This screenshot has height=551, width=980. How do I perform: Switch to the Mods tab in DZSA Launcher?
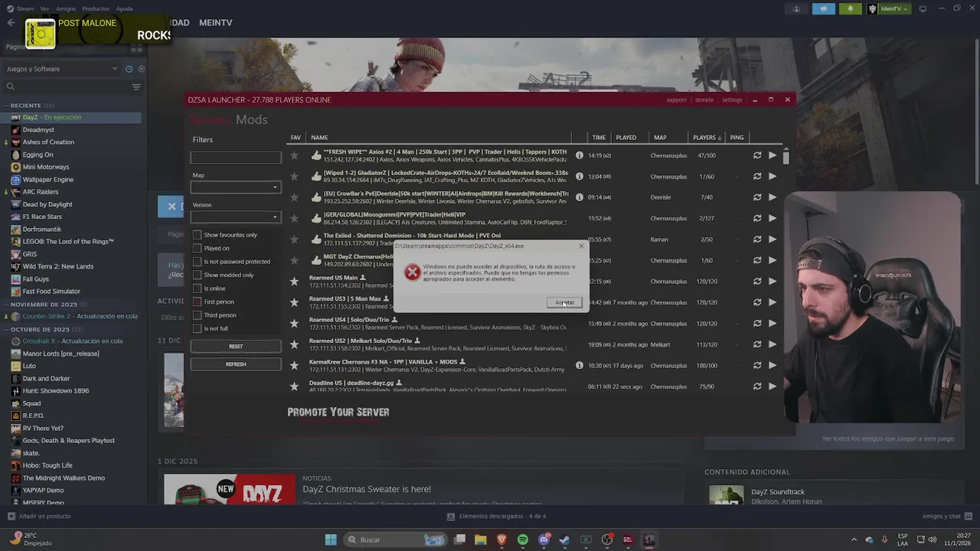pos(251,120)
